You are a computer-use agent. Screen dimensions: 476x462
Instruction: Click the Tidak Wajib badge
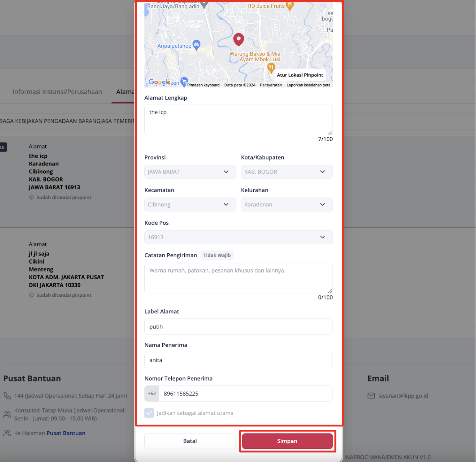(x=217, y=255)
